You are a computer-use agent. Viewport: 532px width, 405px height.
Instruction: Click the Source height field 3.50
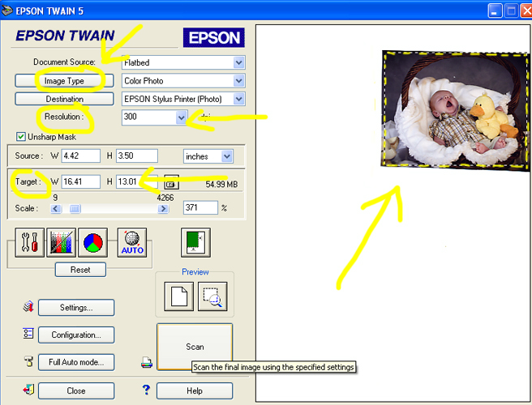[x=137, y=156]
